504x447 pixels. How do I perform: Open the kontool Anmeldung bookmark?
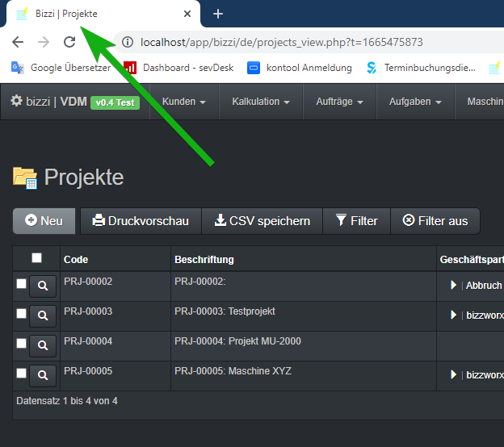[x=300, y=68]
